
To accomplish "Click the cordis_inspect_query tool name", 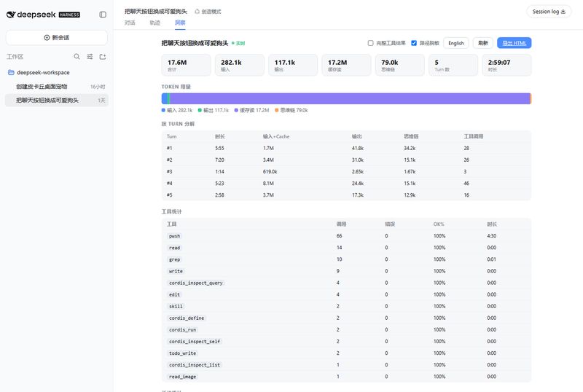I will click(x=195, y=283).
